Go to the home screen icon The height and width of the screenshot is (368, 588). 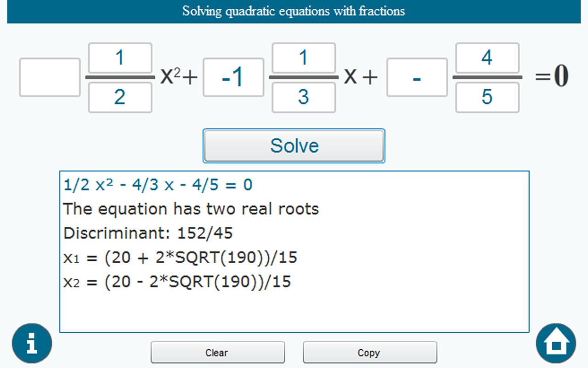pos(556,343)
